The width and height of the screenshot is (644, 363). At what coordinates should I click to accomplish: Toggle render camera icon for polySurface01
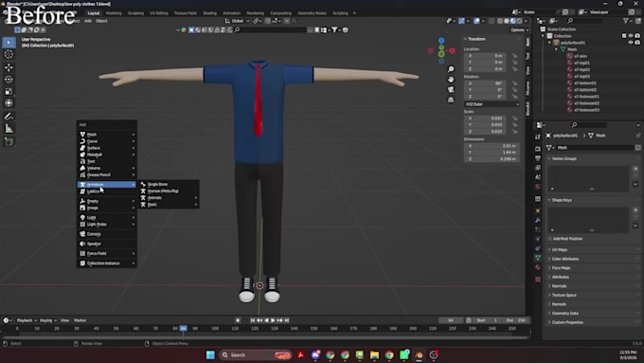click(x=637, y=43)
